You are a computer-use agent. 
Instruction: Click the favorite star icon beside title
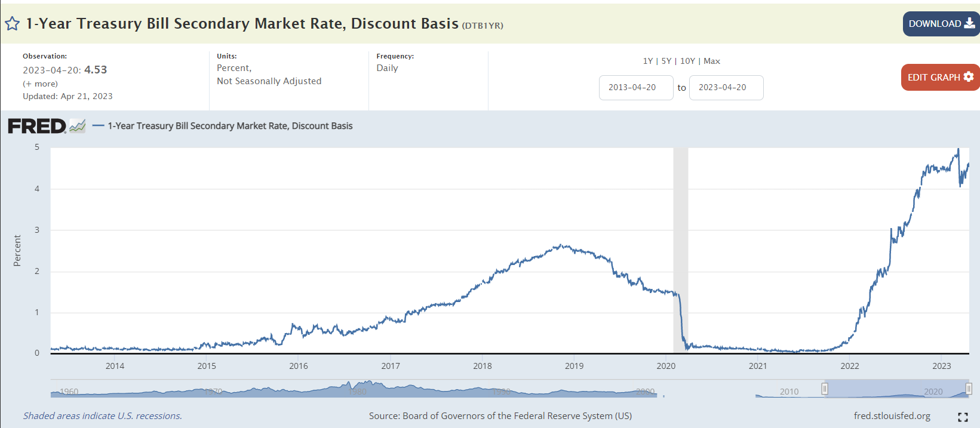(12, 24)
